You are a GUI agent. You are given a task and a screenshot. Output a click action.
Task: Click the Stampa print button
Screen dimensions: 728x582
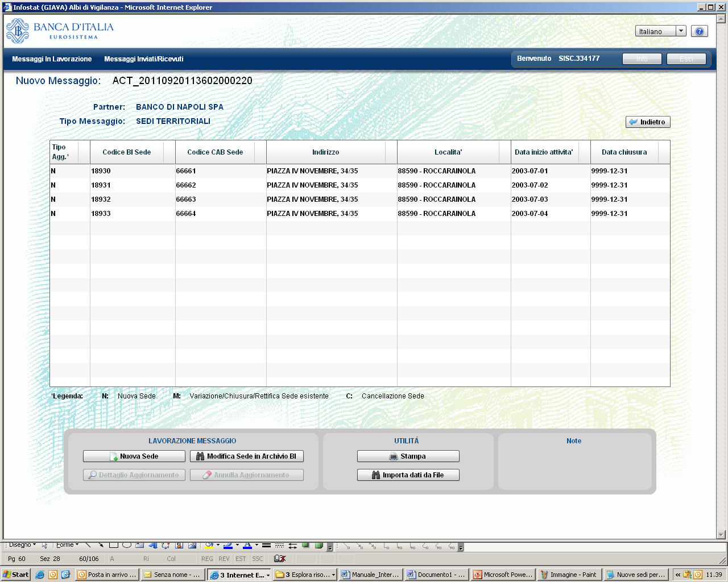pos(408,456)
